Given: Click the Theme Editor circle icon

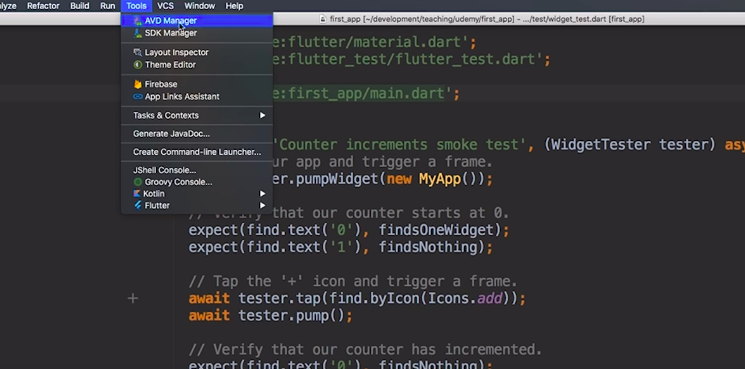Looking at the screenshot, I should (137, 65).
